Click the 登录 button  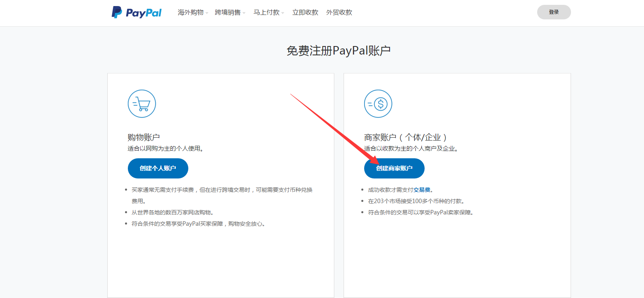coord(554,12)
